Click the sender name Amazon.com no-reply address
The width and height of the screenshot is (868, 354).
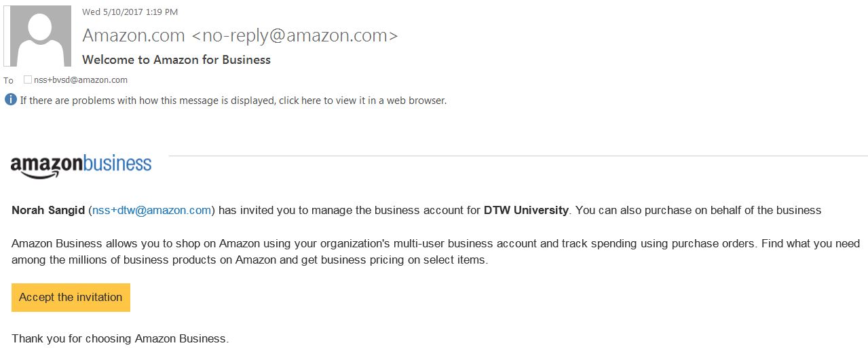point(240,35)
